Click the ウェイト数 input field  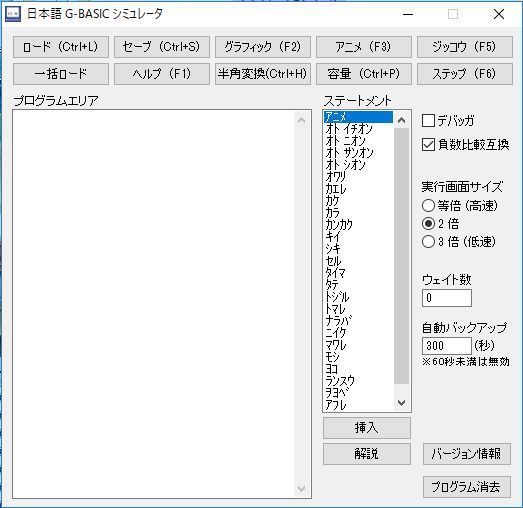click(447, 298)
